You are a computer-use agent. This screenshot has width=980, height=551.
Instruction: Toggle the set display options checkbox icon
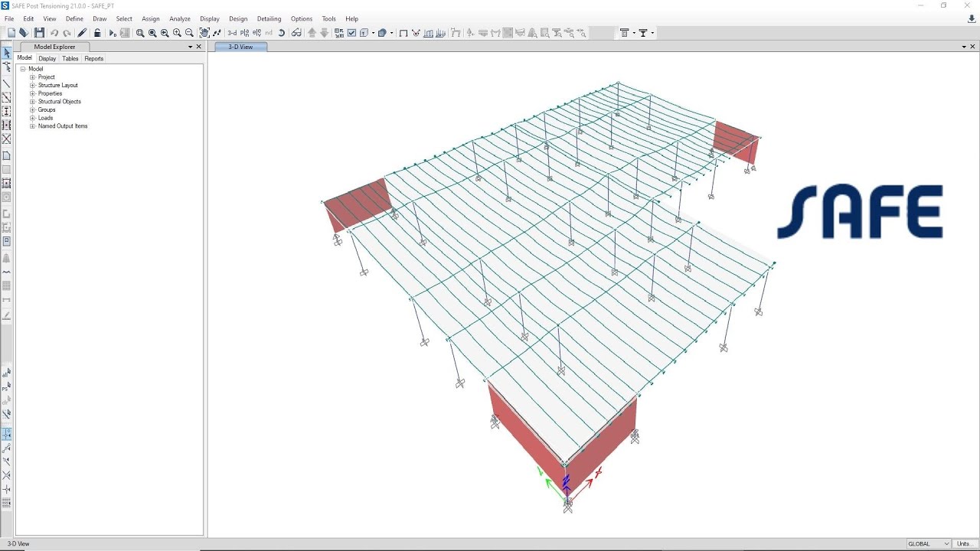351,33
